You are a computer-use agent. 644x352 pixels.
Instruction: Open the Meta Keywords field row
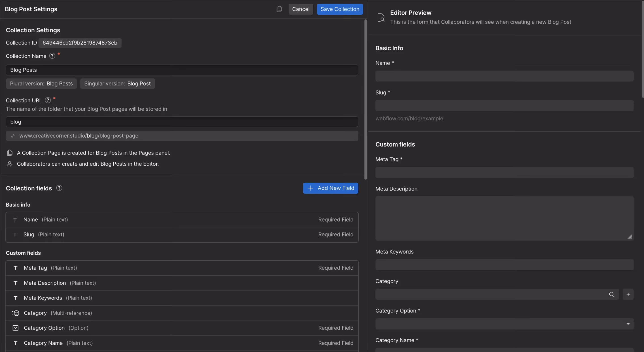[182, 298]
